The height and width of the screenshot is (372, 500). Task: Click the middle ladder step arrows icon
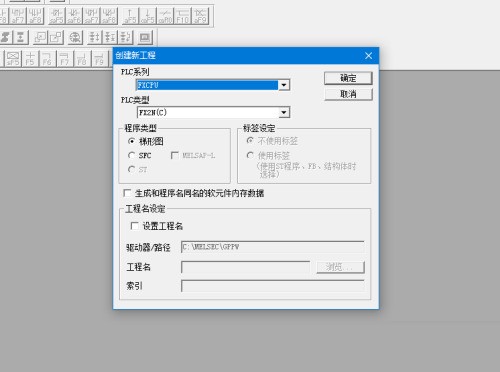pos(110,37)
